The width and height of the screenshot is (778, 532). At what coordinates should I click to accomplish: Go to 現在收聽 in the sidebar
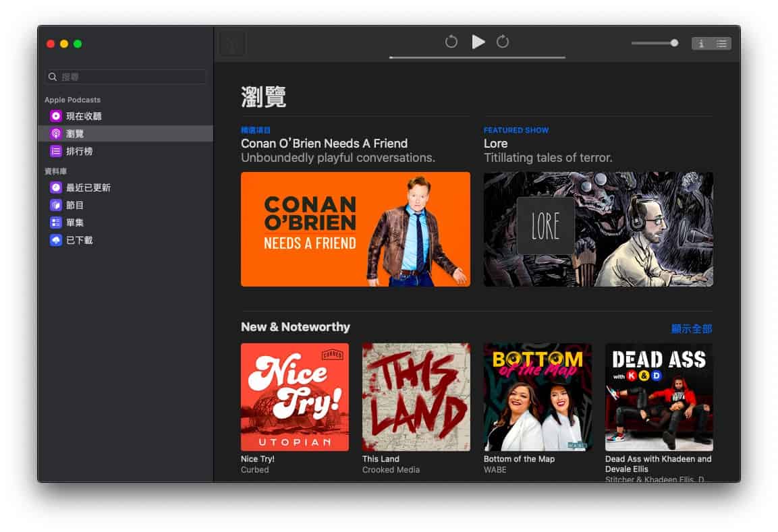126,116
